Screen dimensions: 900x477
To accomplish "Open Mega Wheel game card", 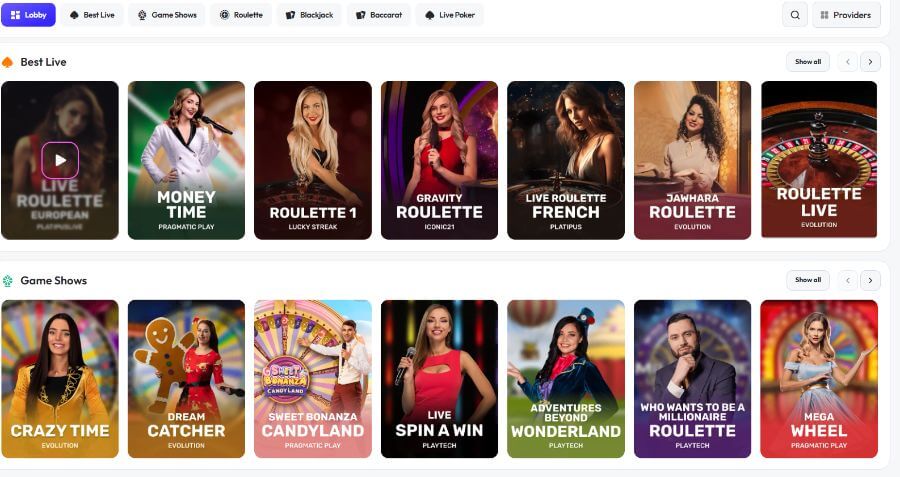I will click(819, 379).
